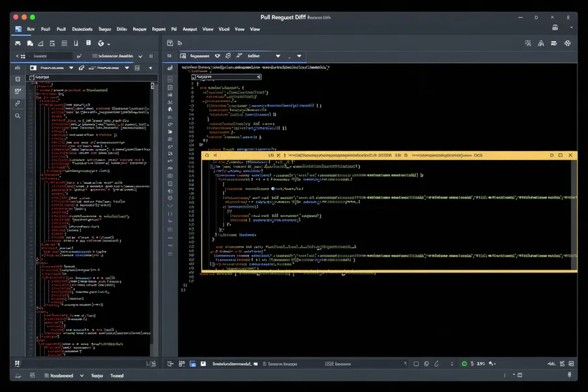The width and height of the screenshot is (588, 392).
Task: Click the triangle shape toolbar icon
Action: pos(41,44)
